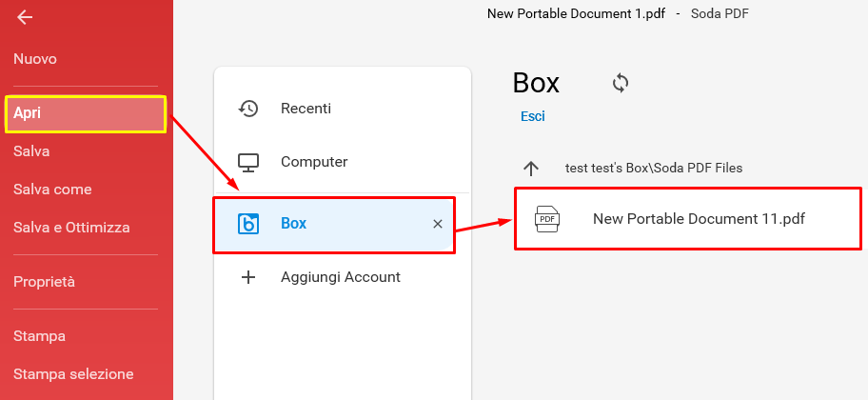Click the Recenti clock icon
The width and height of the screenshot is (868, 400).
click(248, 109)
